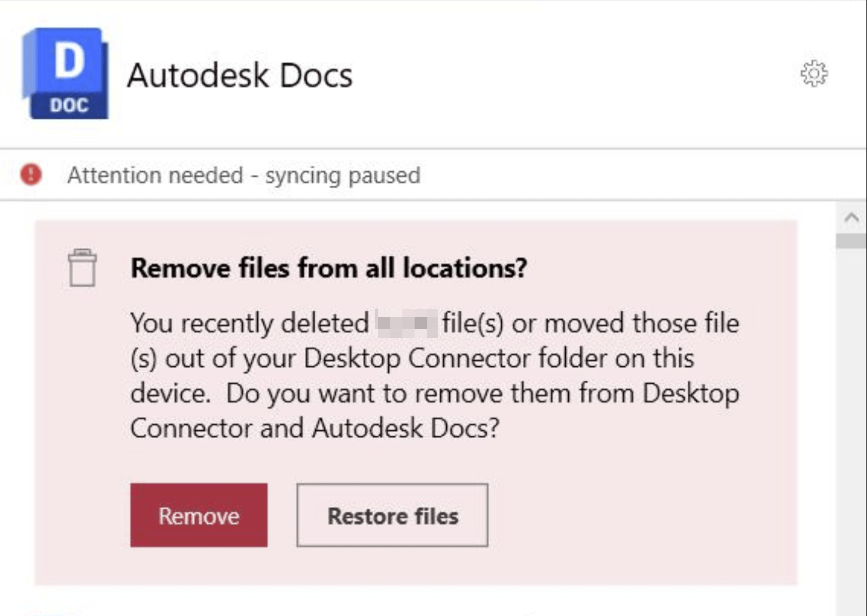The image size is (867, 616).
Task: Open the Desktop Connector settings gear
Action: pos(816,74)
